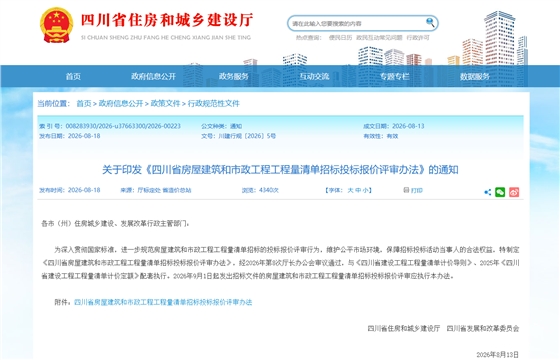Click the index number 008283930/2026-u37663300/2026-00223
The height and width of the screenshot is (360, 560).
tap(123, 126)
